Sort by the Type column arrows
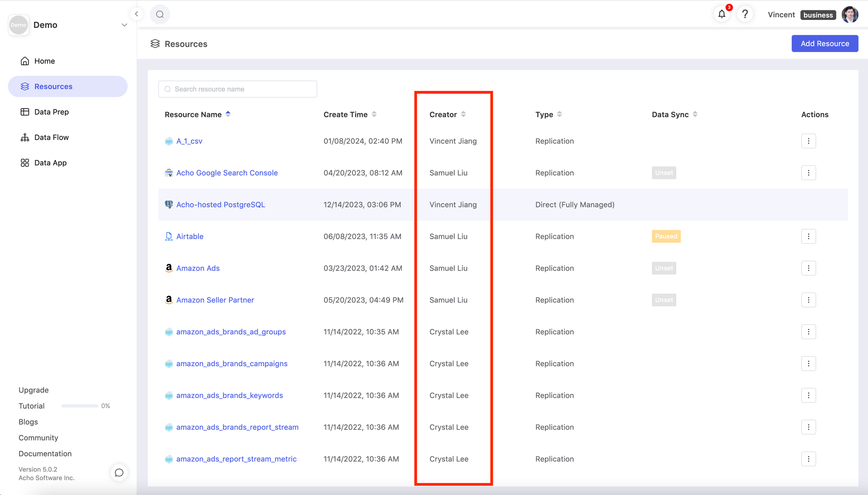This screenshot has width=868, height=495. pos(559,114)
